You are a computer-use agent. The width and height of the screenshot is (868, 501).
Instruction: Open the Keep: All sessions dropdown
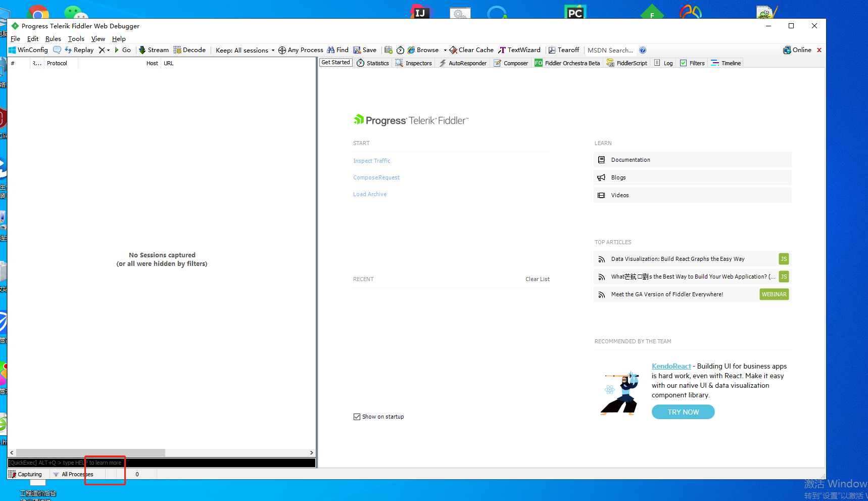245,50
